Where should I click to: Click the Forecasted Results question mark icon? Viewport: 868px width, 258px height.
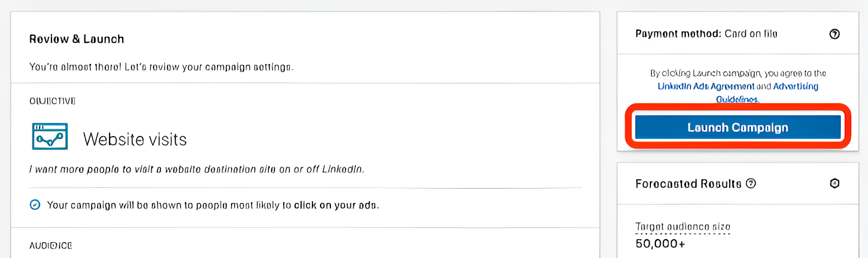coord(751,183)
